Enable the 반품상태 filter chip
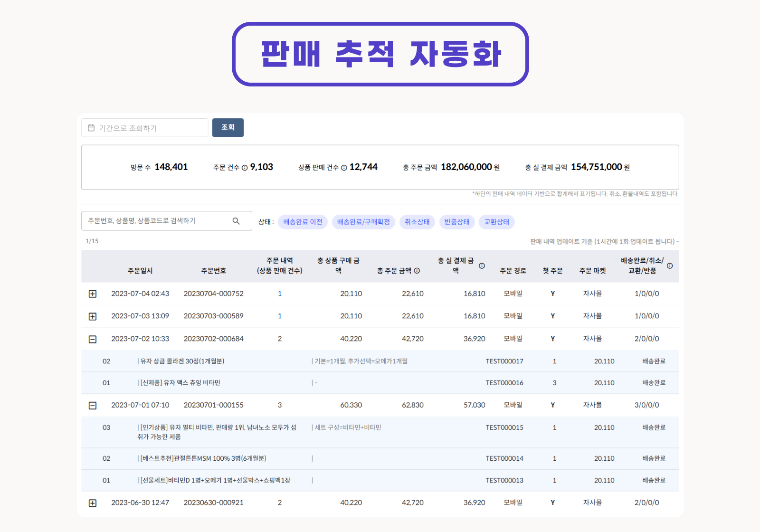760x532 pixels. point(457,221)
